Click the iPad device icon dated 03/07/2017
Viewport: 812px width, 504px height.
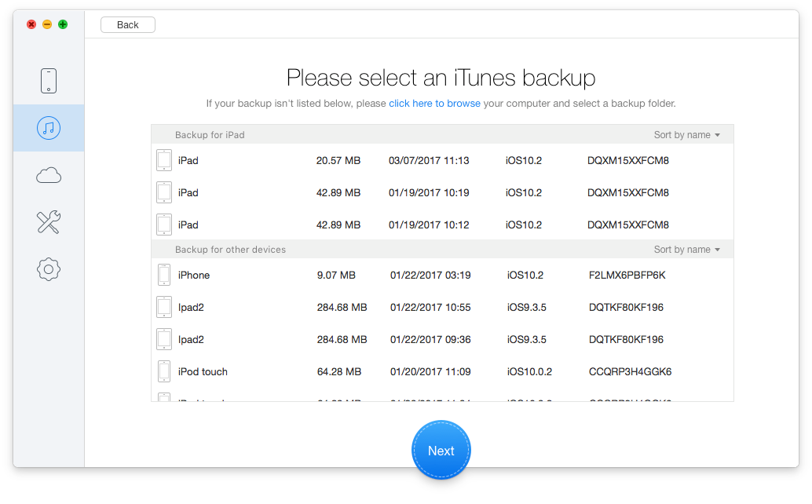[x=164, y=160]
